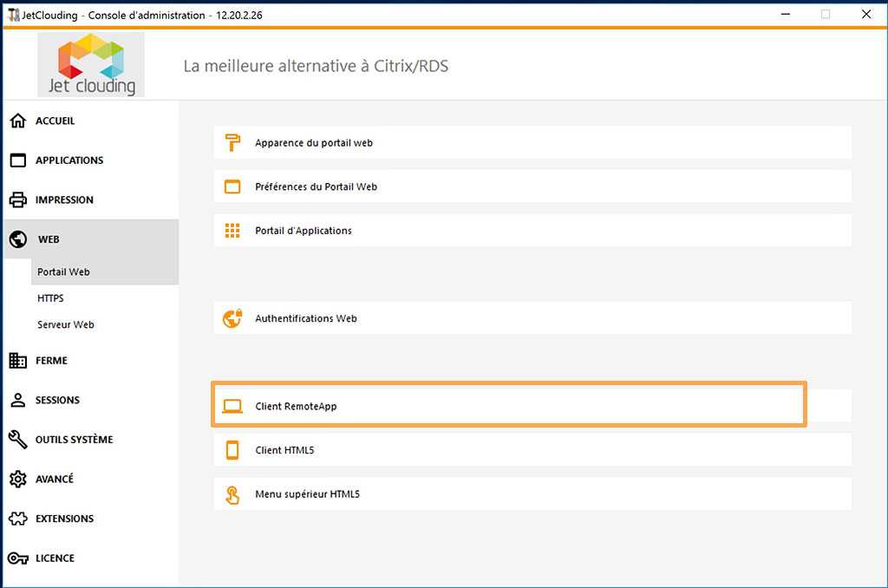This screenshot has width=888, height=588.
Task: Select the WEB globe icon
Action: coord(19,238)
